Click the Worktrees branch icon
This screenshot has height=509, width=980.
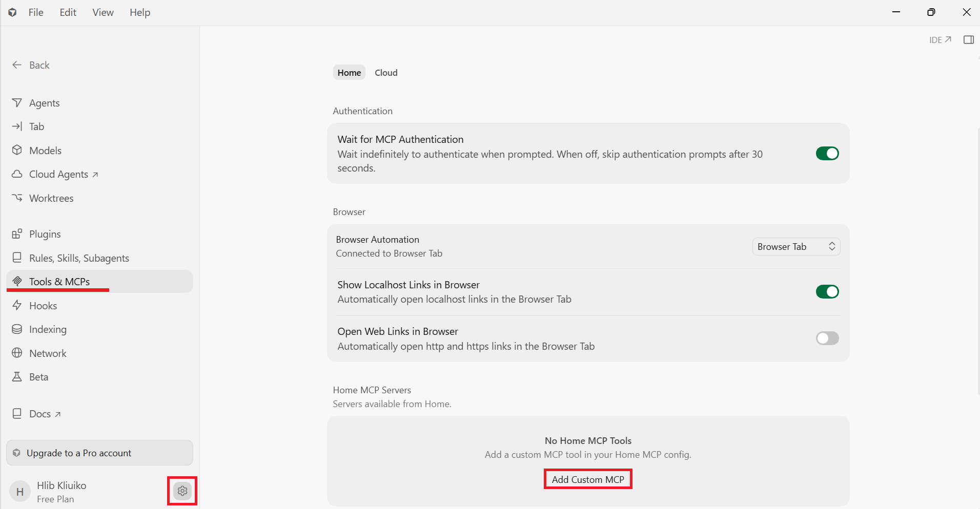(x=17, y=198)
